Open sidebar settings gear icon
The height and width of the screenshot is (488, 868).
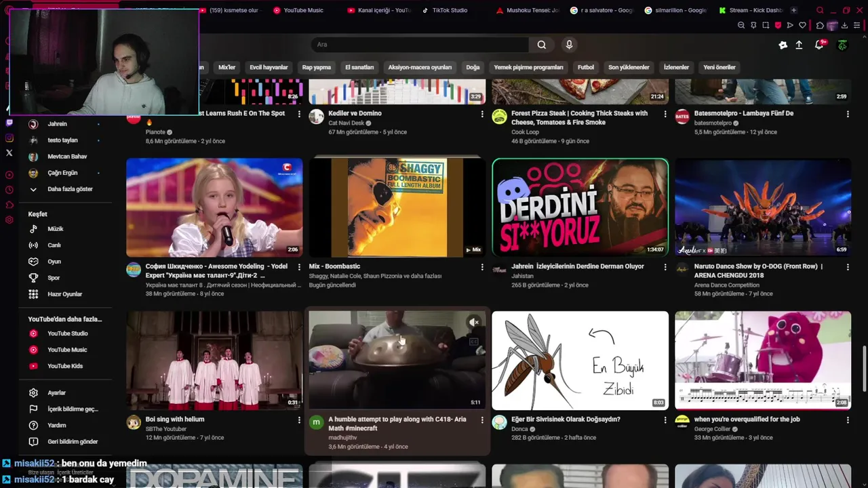(9, 220)
